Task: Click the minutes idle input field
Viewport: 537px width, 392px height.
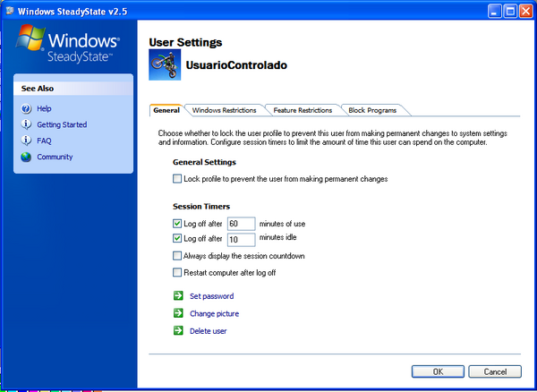Action: pyautogui.click(x=241, y=239)
